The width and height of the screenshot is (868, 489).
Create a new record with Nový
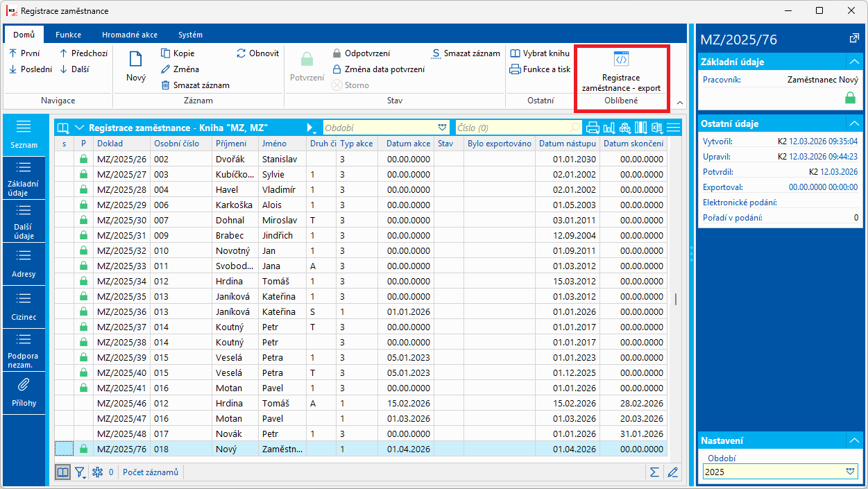coord(136,68)
